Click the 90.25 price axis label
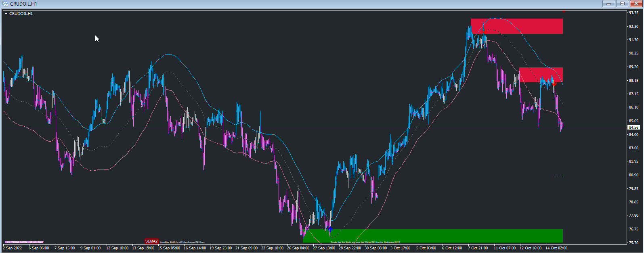The image size is (644, 253). pyautogui.click(x=634, y=53)
